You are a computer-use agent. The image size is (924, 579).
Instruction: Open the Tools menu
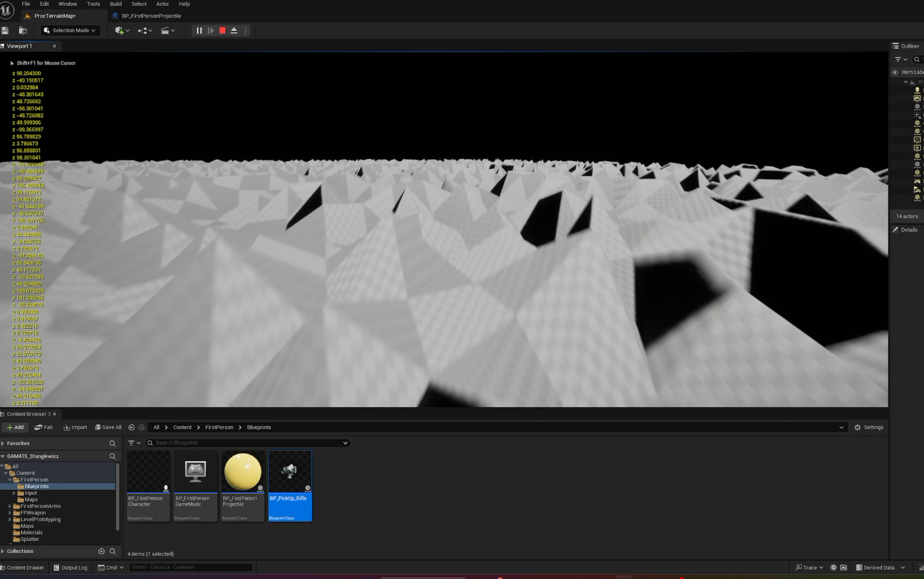(93, 4)
